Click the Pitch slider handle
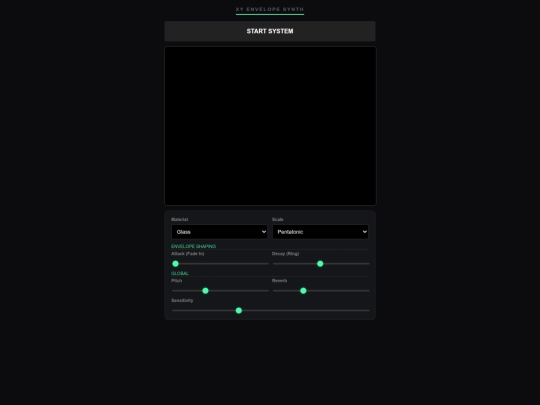 205,291
